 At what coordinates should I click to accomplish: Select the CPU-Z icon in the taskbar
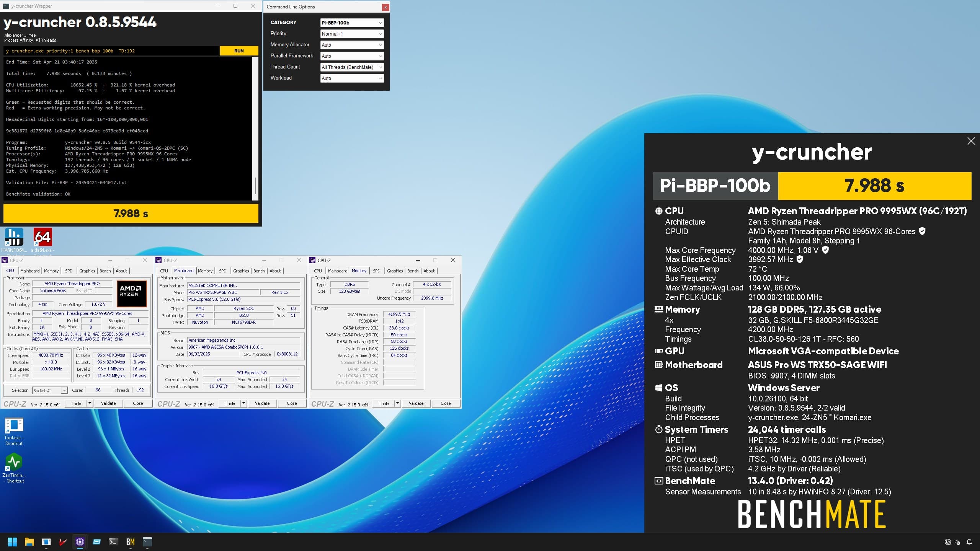click(x=80, y=542)
